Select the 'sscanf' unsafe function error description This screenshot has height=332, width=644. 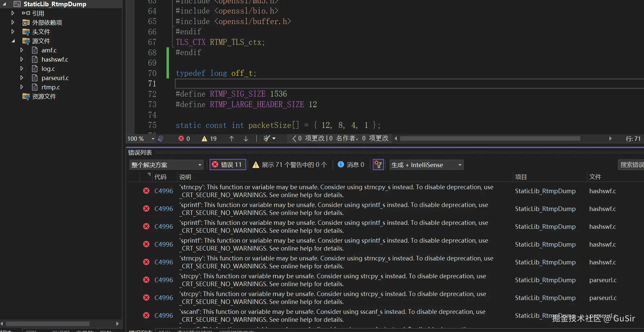pos(332,316)
